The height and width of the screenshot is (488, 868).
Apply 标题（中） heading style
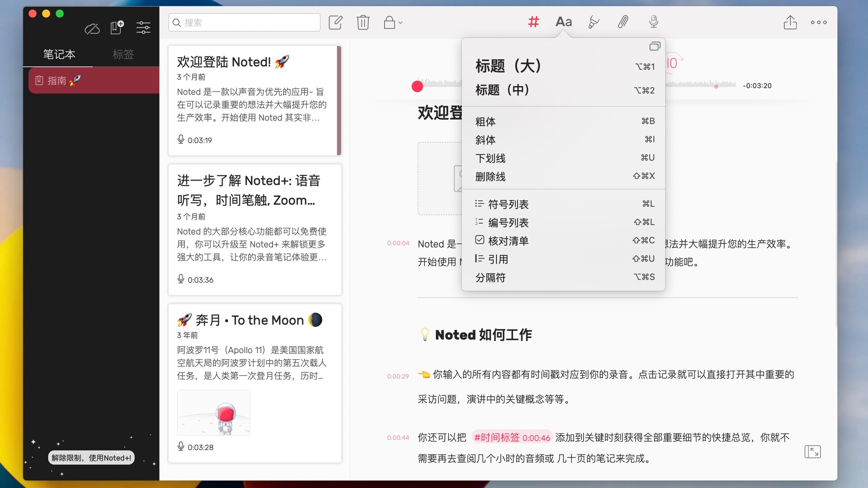point(563,90)
